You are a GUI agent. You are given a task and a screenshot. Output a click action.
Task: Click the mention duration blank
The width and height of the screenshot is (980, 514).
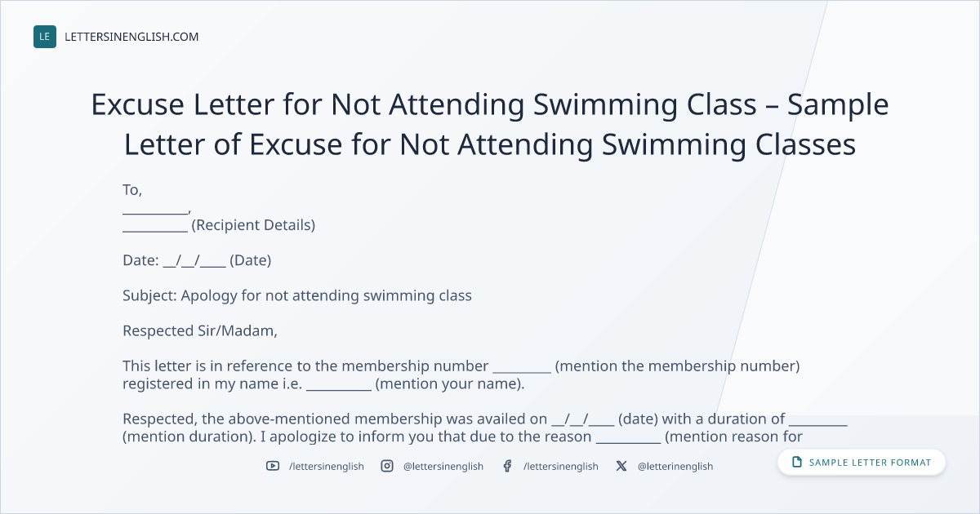coord(818,419)
